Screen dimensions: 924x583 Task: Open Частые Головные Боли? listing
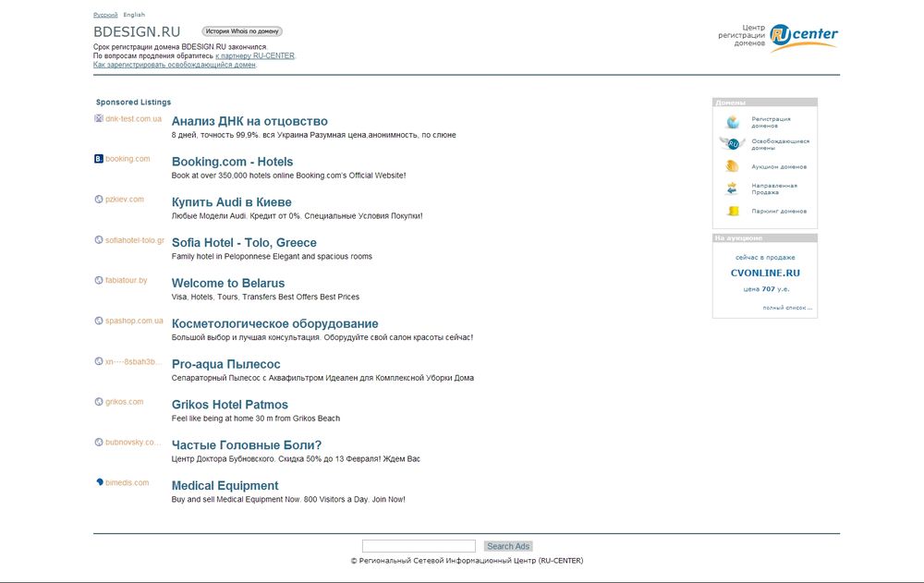pyautogui.click(x=247, y=445)
